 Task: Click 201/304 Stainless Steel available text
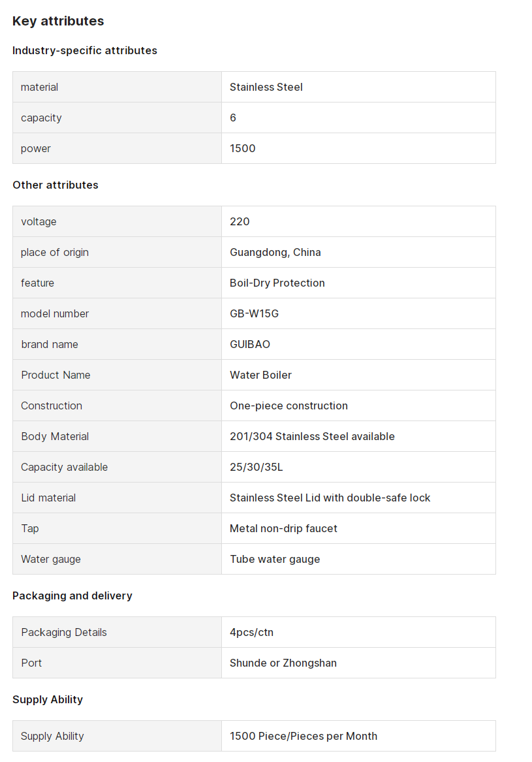click(x=312, y=436)
